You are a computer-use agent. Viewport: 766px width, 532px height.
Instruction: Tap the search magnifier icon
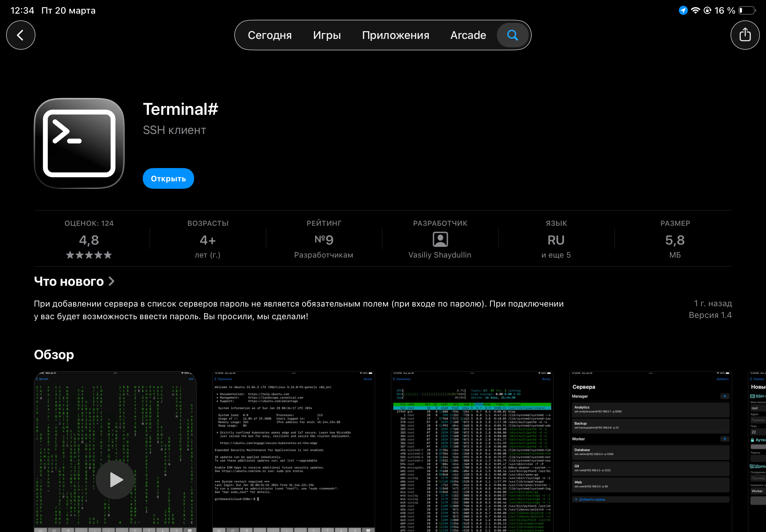coord(512,35)
